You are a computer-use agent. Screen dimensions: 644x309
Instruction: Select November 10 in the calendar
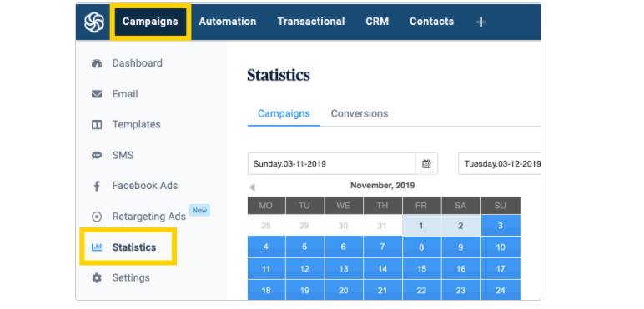[501, 247]
